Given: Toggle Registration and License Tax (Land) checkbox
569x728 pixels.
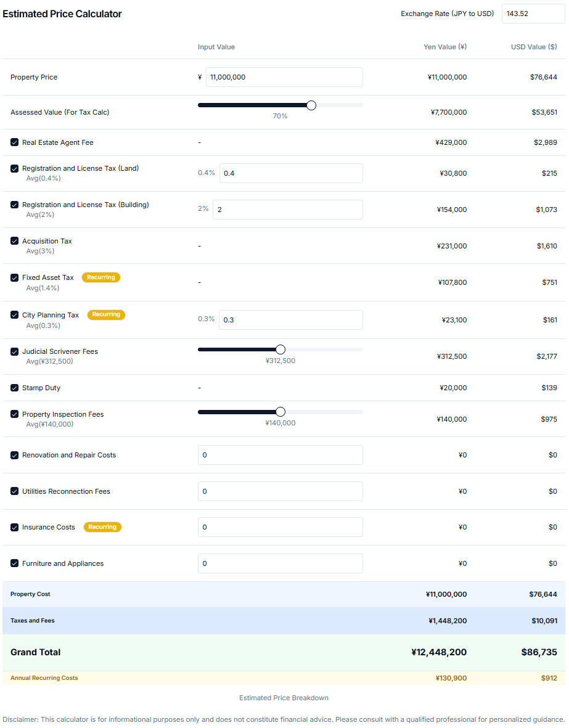Looking at the screenshot, I should click(x=14, y=168).
